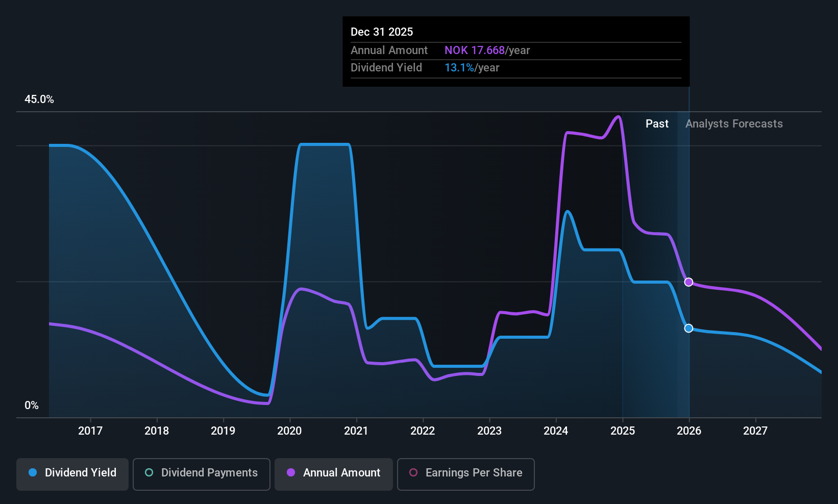Click the teal Dividend Payments circle icon
Viewport: 838px width, 504px height.
coord(149,473)
